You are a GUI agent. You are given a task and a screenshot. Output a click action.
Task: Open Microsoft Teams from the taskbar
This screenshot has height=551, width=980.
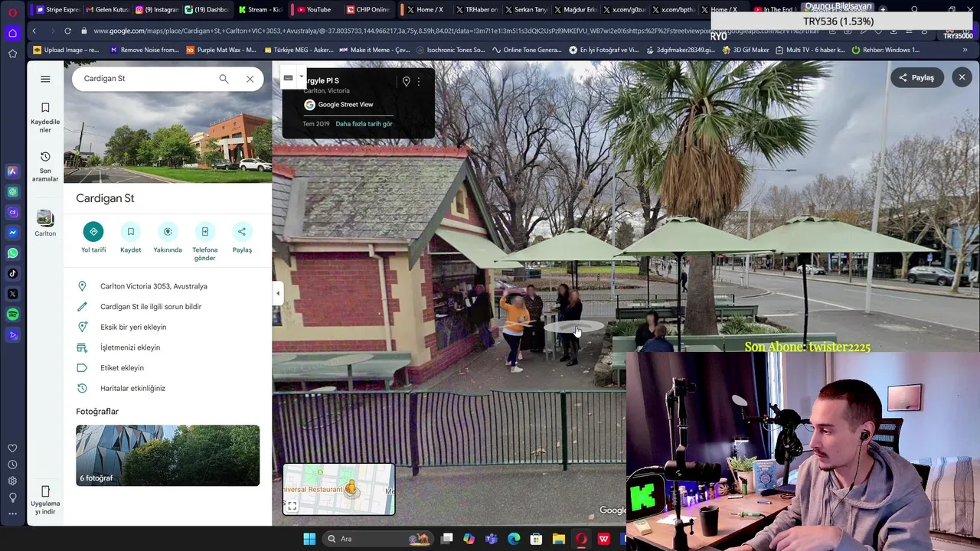492,539
